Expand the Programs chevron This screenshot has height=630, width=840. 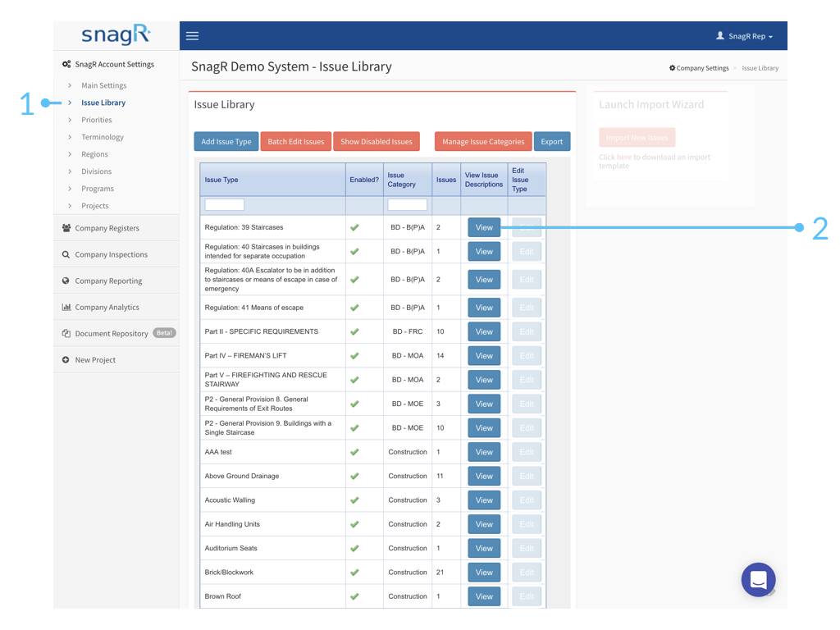tap(70, 189)
